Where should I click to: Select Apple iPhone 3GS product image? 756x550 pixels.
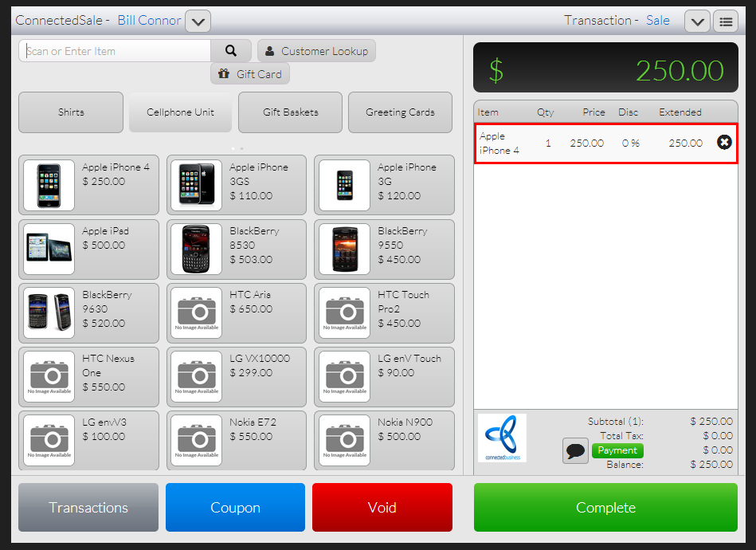coord(197,185)
